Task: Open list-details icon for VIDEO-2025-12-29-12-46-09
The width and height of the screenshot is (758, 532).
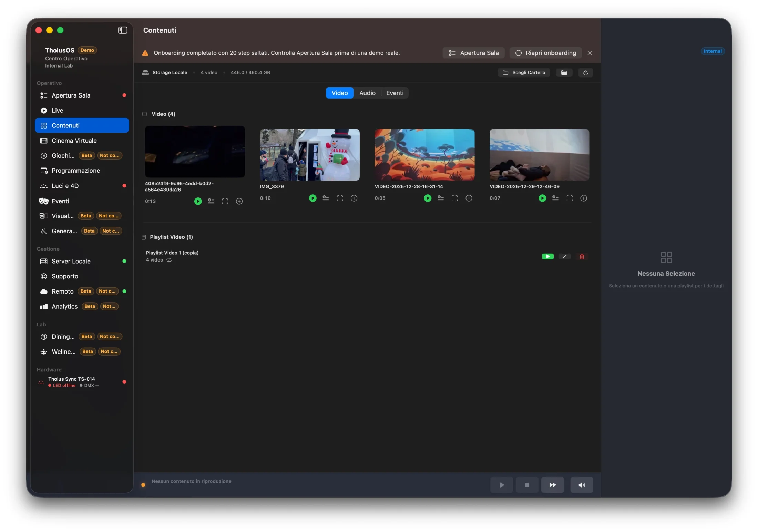Action: [x=555, y=198]
